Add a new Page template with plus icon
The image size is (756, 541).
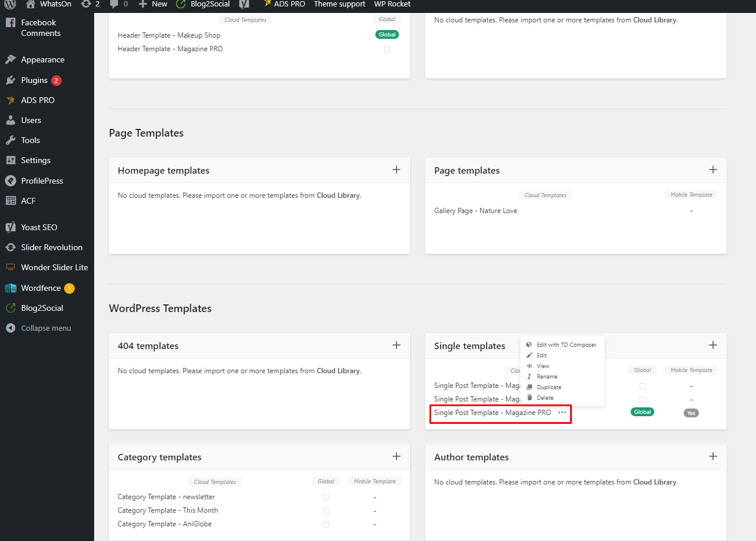tap(713, 170)
